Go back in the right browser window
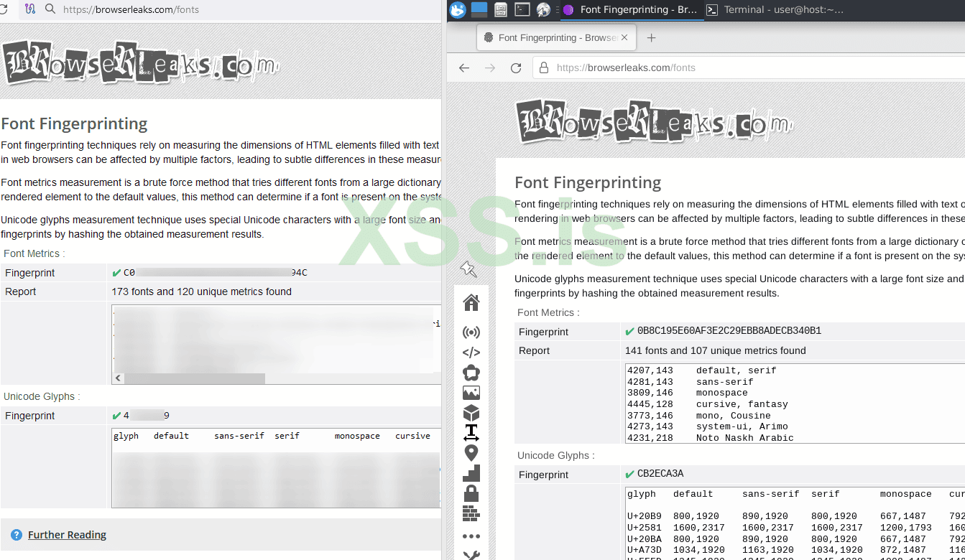This screenshot has height=560, width=965. point(464,67)
